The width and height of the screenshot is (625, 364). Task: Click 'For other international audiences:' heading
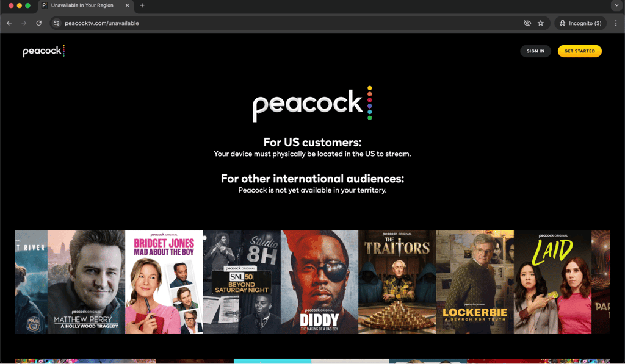312,179
